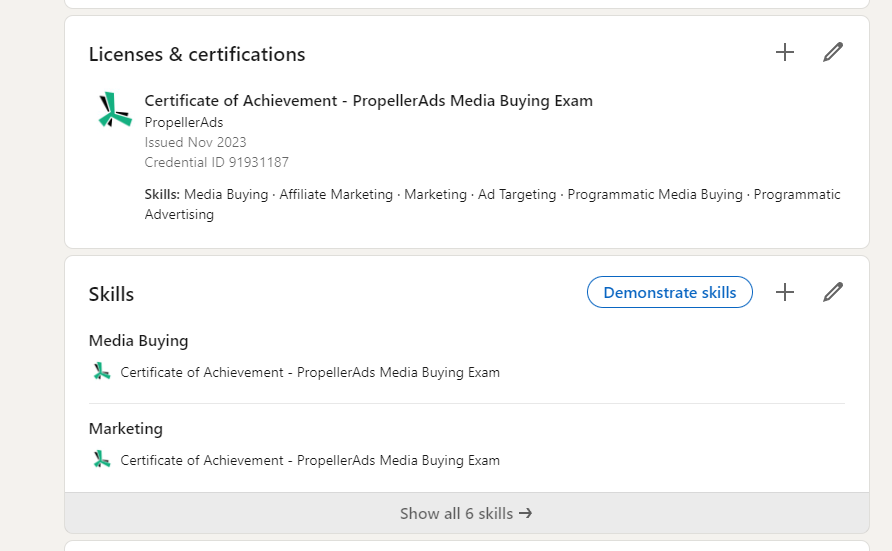Edit the Skills section with pencil icon
Viewport: 892px width, 551px height.
(x=833, y=292)
